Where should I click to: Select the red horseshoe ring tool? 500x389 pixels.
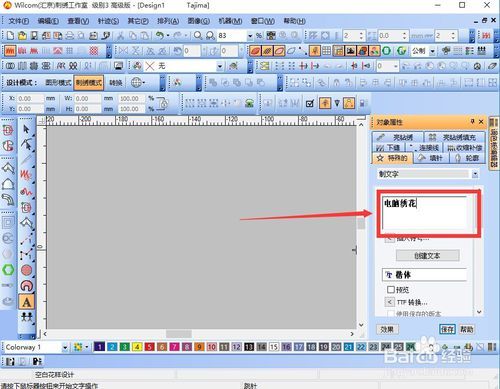coord(27,286)
